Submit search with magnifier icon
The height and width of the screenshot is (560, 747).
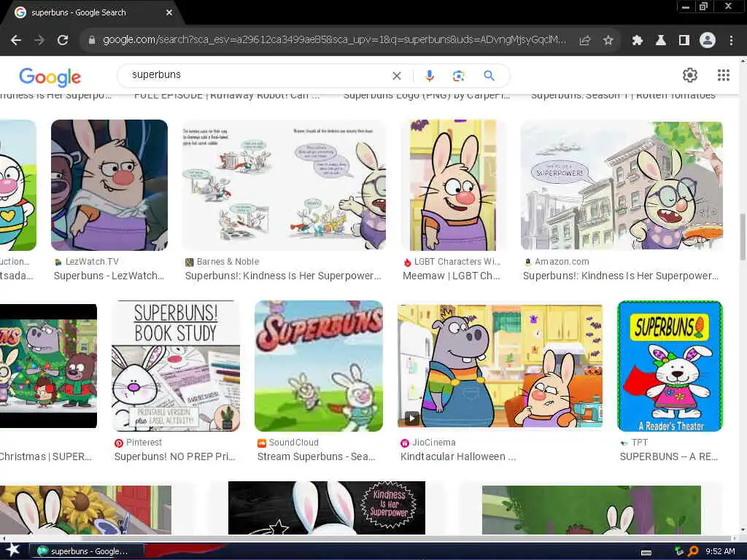489,76
